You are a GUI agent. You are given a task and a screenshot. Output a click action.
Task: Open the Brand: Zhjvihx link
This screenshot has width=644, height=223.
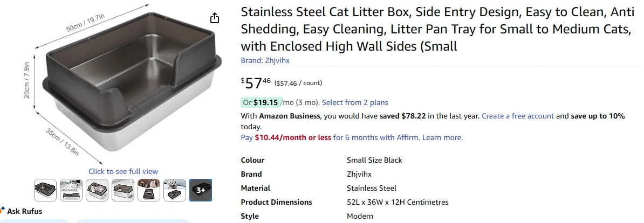pyautogui.click(x=265, y=60)
